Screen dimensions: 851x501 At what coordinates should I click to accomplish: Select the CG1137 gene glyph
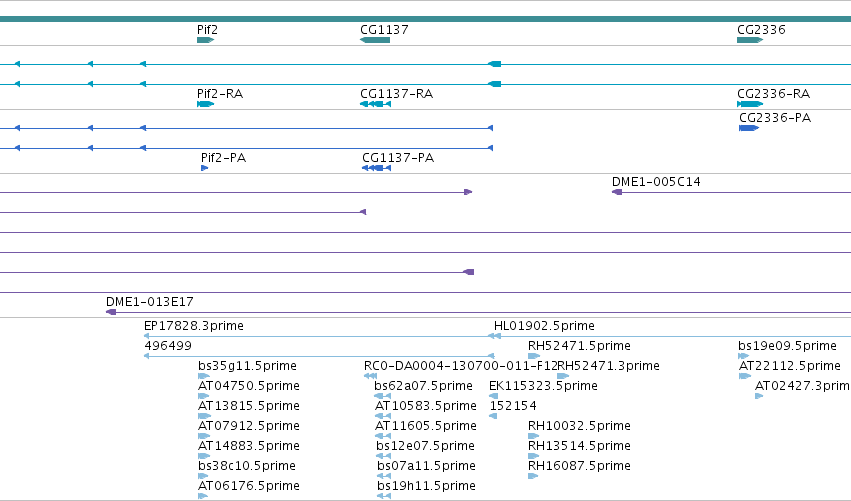375,40
